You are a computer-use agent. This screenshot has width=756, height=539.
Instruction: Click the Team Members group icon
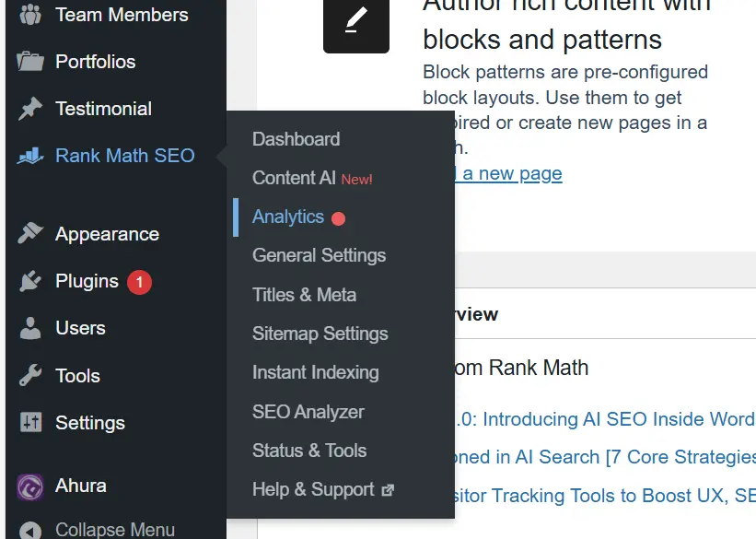30,15
